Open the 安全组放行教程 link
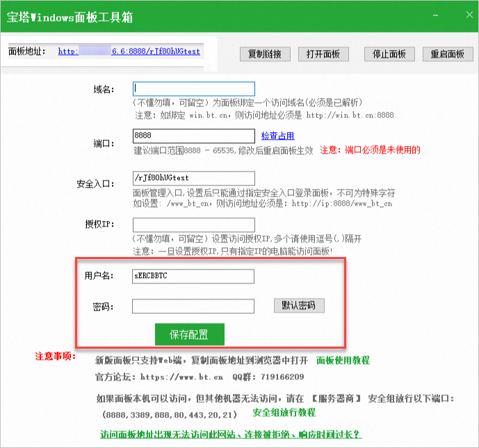Image resolution: width=479 pixels, height=448 pixels. click(x=284, y=413)
